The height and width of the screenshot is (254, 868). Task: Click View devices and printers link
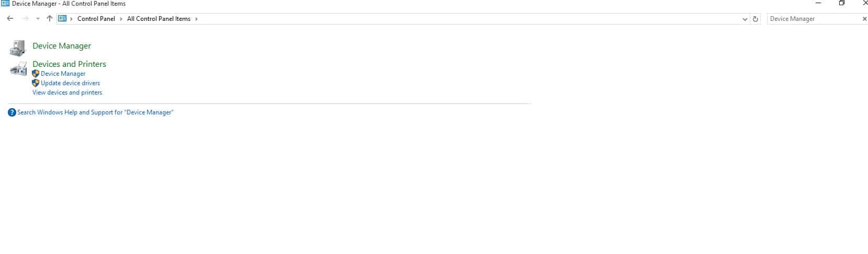tap(67, 93)
